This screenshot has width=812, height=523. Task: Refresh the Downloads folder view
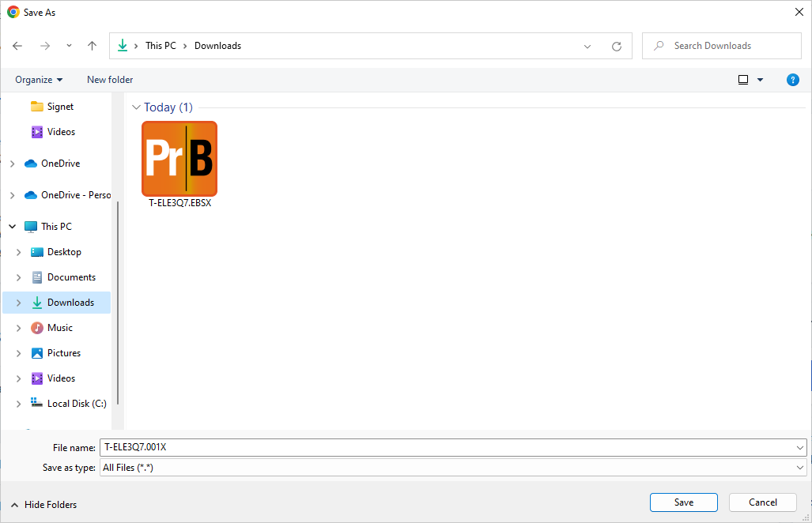click(x=617, y=46)
